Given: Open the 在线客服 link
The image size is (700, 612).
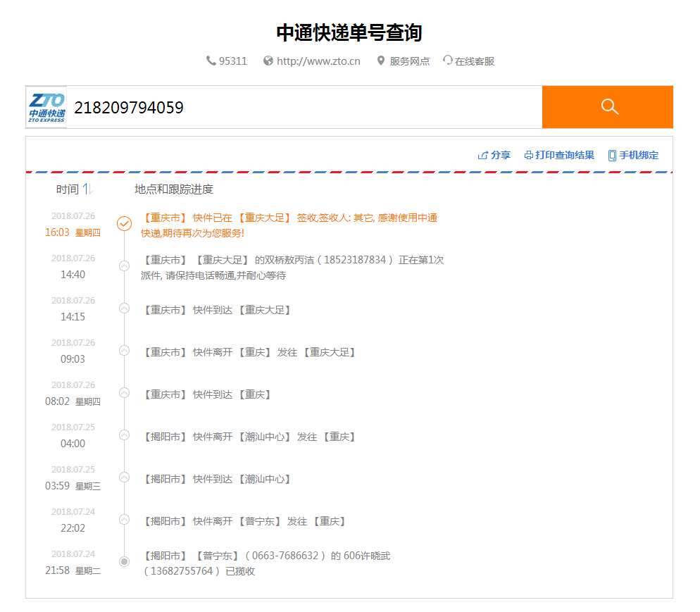Looking at the screenshot, I should [475, 61].
